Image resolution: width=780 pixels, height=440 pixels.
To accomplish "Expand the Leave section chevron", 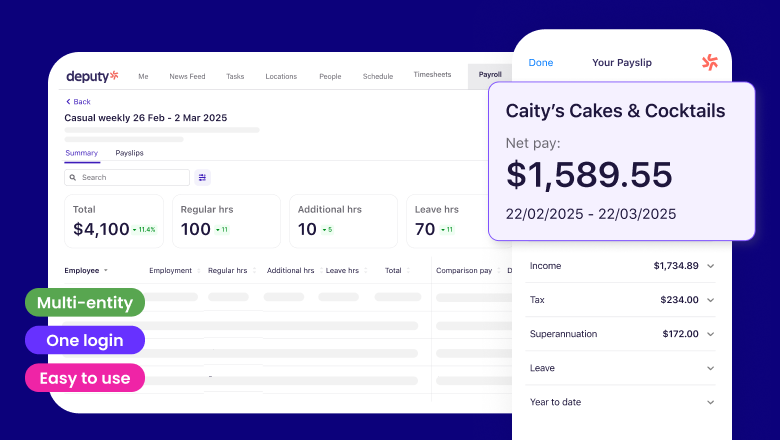I will coord(711,368).
